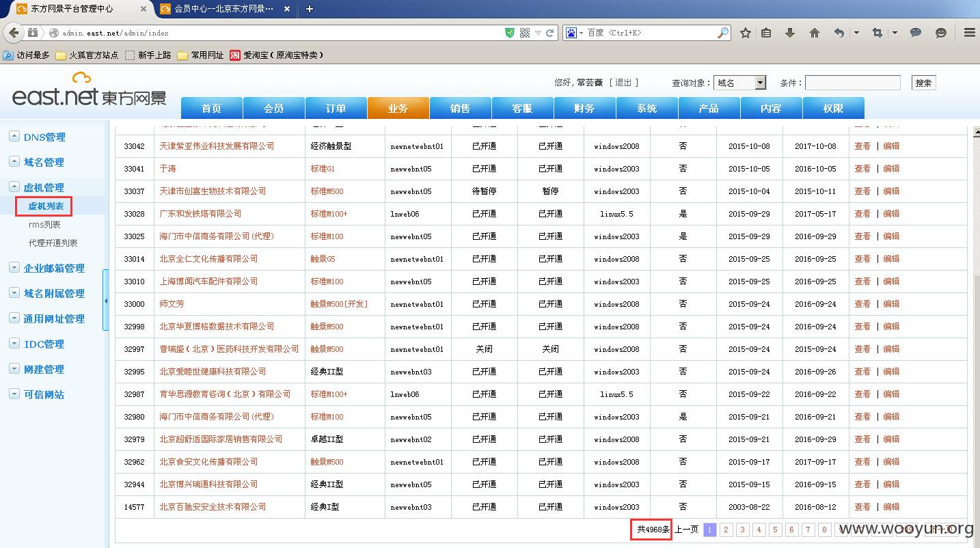Bookmark this page with the star icon

[746, 33]
